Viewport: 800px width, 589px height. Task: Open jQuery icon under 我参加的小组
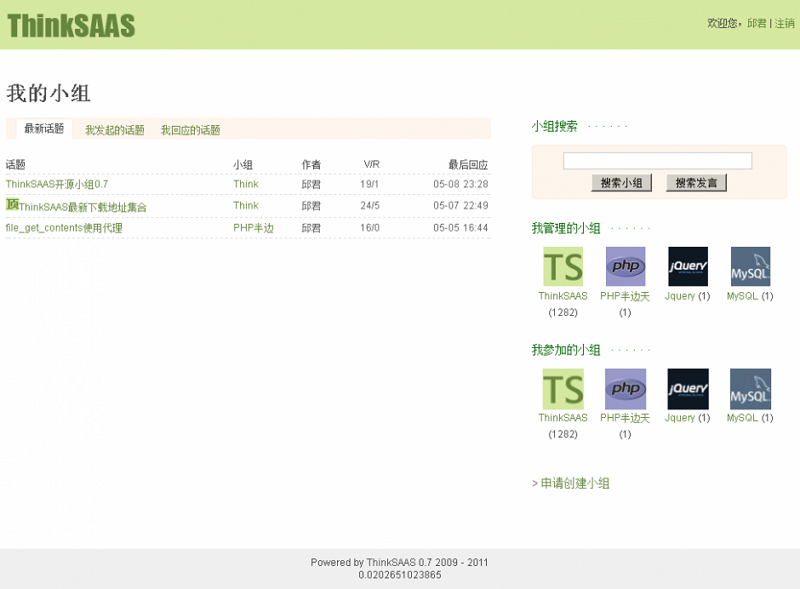tap(688, 389)
